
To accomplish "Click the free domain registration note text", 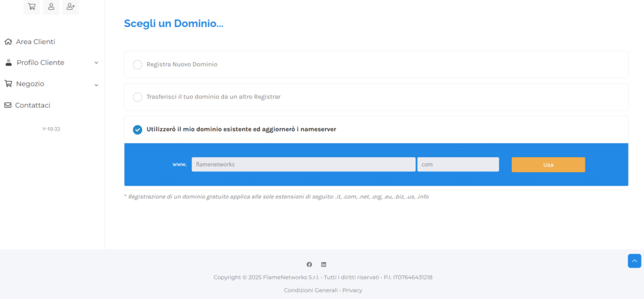I will pos(277,197).
